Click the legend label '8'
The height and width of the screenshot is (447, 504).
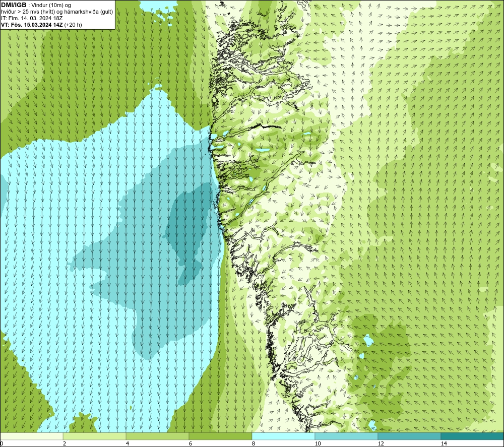coord(254,443)
